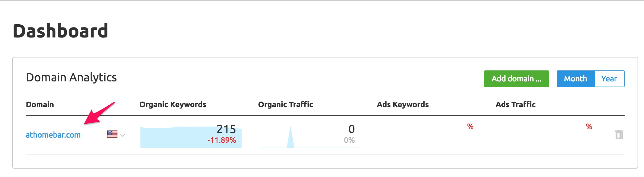Click the Ads Traffic red percent value

click(x=589, y=127)
